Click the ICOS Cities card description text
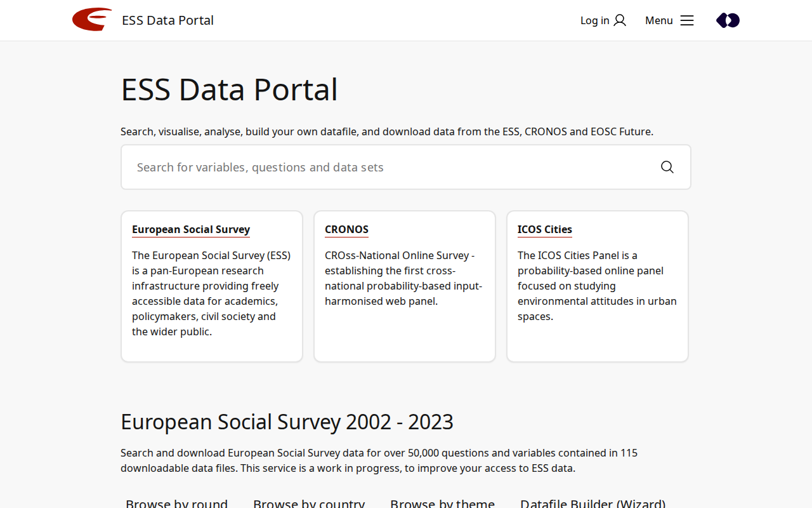This screenshot has width=812, height=508. [x=597, y=286]
